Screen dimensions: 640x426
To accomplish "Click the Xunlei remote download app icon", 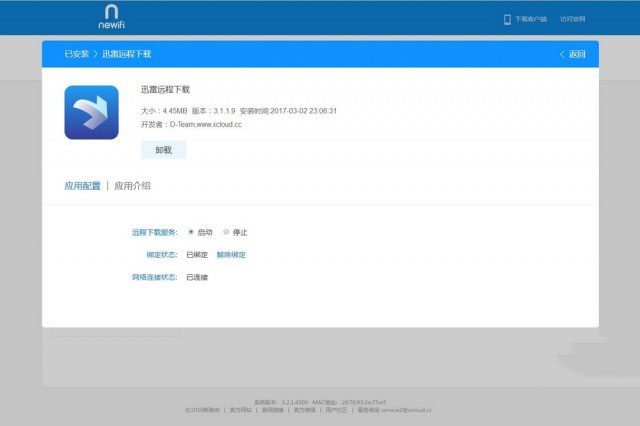I will [x=91, y=112].
